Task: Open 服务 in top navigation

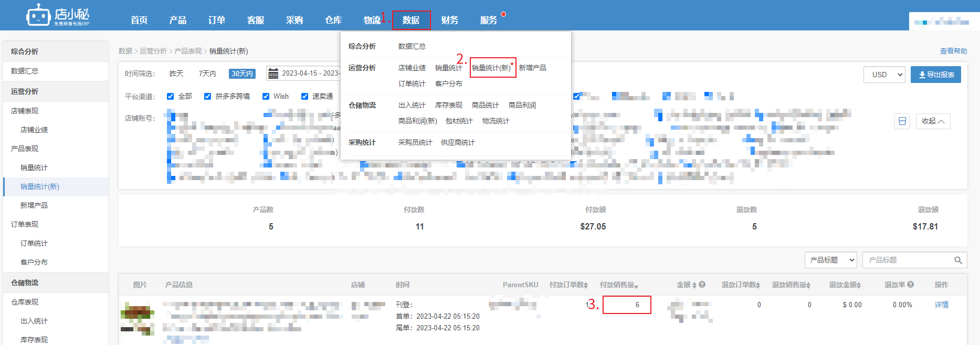Action: [x=489, y=20]
